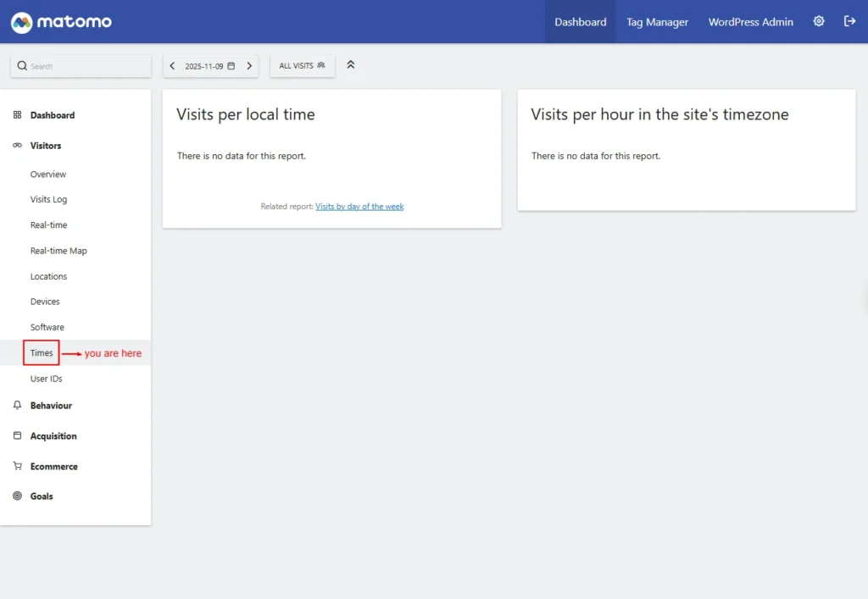Go to previous date with left arrow
This screenshot has width=868, height=599.
pyautogui.click(x=173, y=66)
